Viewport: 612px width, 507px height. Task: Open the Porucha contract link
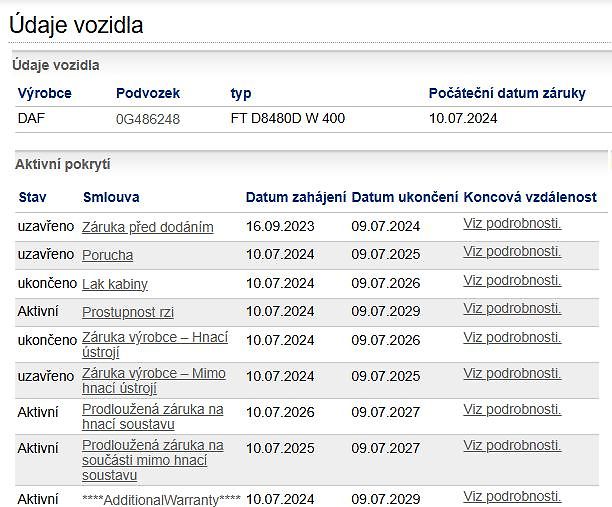(x=107, y=255)
